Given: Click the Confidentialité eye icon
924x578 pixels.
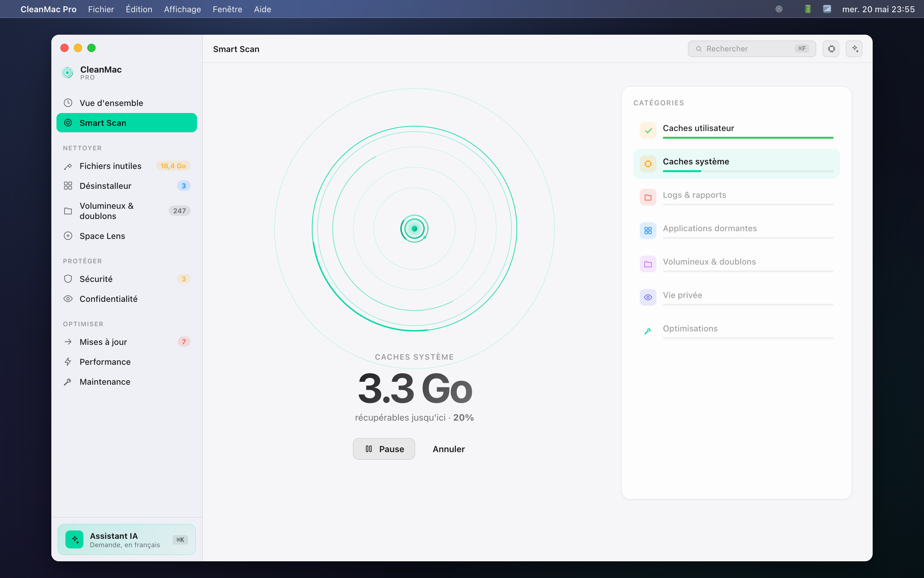Looking at the screenshot, I should [x=68, y=299].
